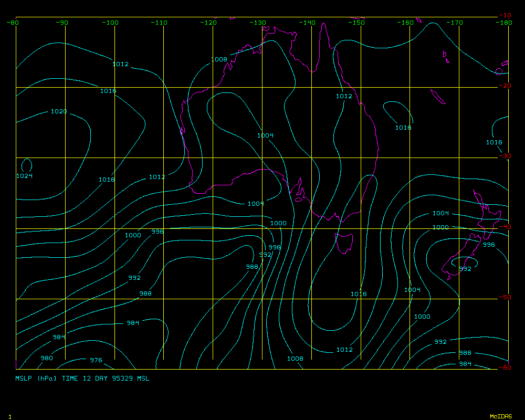Select the 1020 isobar label
525x420 pixels.
pos(59,111)
